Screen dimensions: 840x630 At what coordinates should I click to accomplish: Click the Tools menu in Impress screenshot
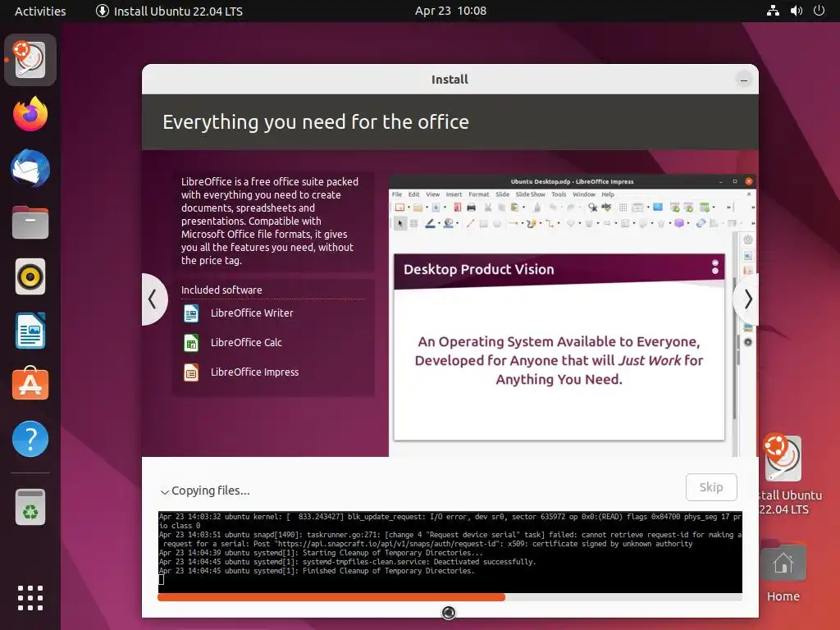[x=559, y=194]
